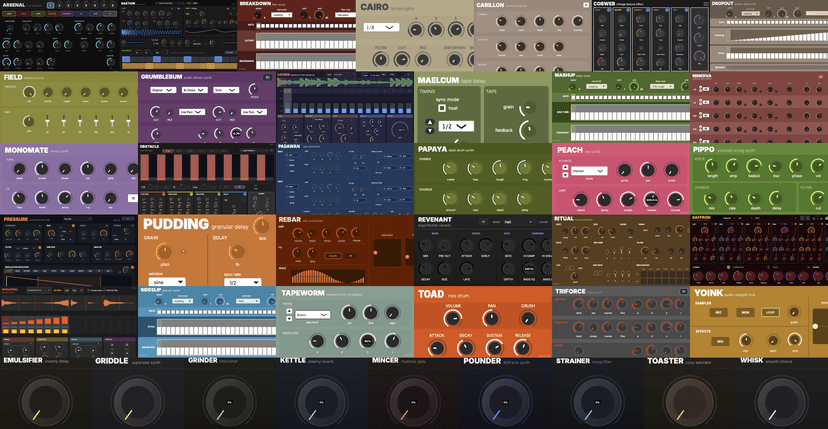This screenshot has height=429, width=828.
Task: Click Toad's Volume knob
Action: (453, 318)
